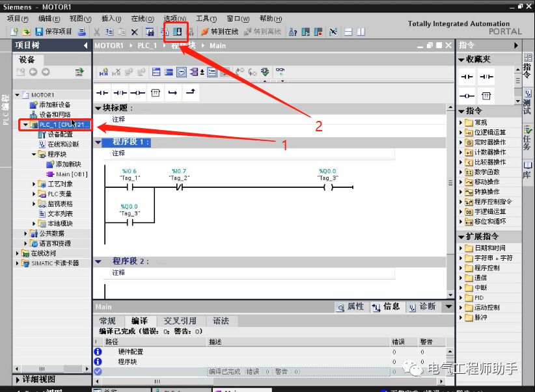Open the 测试 side tab
The width and height of the screenshot is (535, 392).
(x=527, y=103)
